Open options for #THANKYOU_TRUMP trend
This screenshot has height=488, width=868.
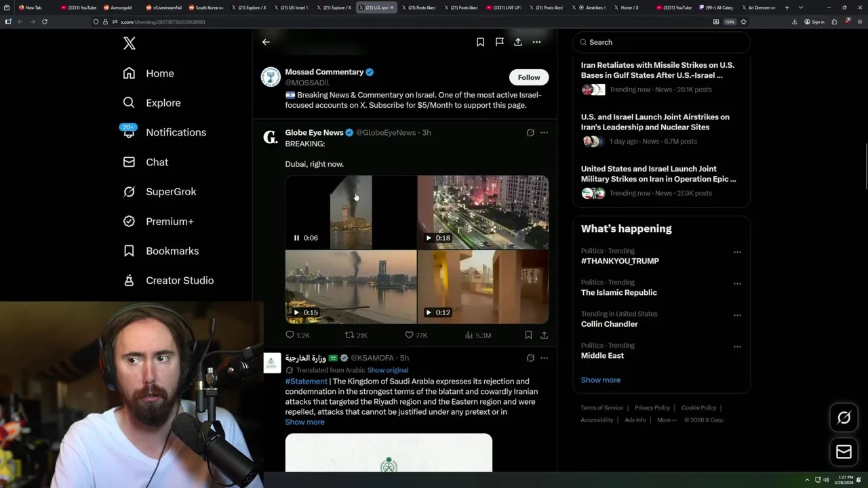pos(737,252)
